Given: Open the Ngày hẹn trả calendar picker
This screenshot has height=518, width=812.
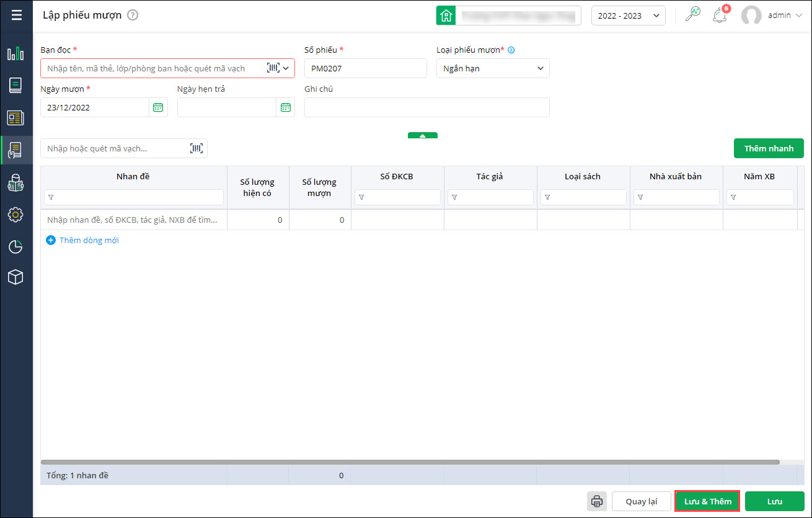Looking at the screenshot, I should click(285, 107).
